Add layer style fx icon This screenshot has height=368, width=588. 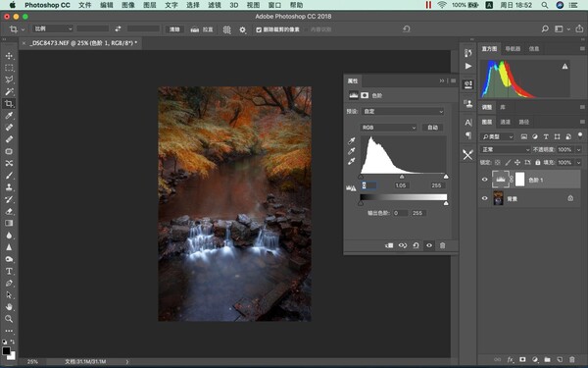pos(511,359)
